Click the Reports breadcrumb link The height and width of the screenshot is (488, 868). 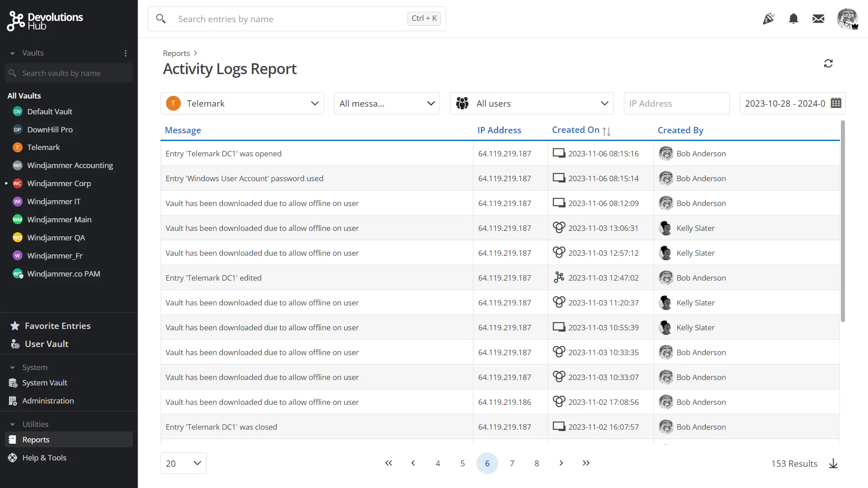(x=176, y=53)
